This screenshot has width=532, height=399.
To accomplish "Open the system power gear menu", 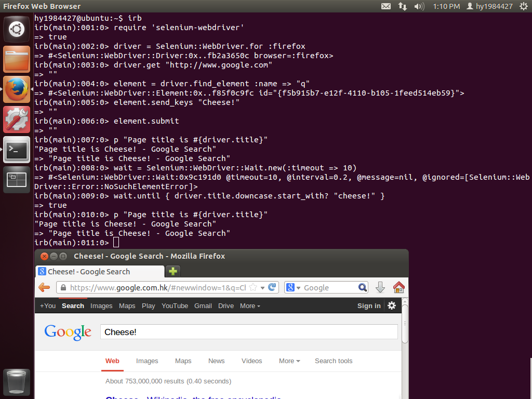I will coord(524,6).
